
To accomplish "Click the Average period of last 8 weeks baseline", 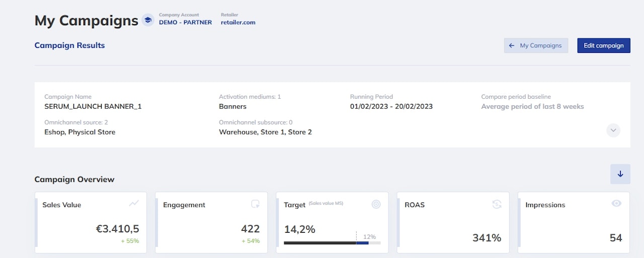I will click(532, 106).
